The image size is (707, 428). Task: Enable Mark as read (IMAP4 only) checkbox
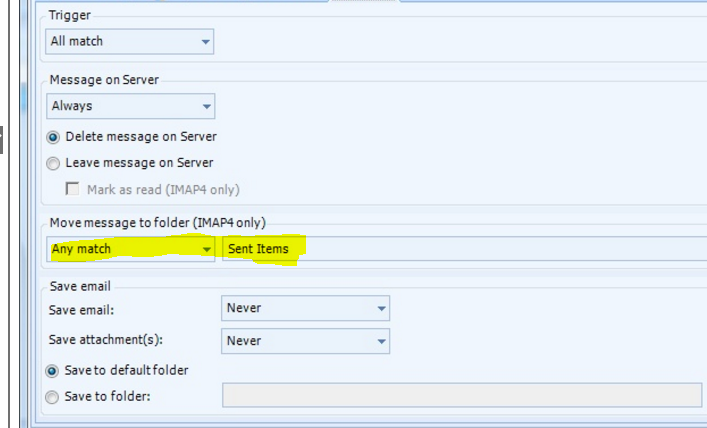coord(72,189)
